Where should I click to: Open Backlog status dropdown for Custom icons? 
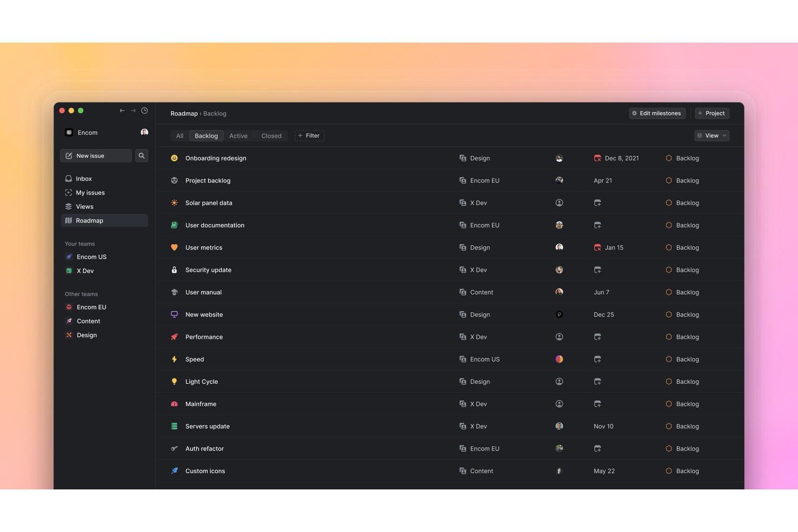[x=682, y=471]
